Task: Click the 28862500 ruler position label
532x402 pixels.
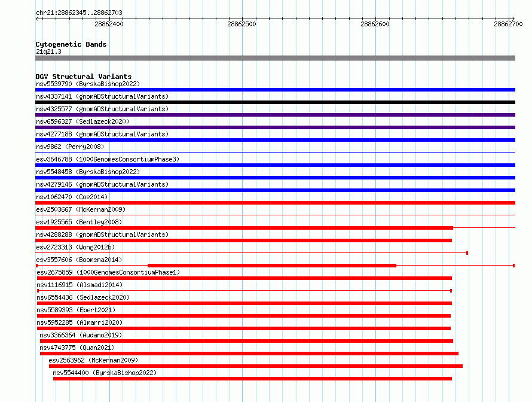Action: [242, 24]
